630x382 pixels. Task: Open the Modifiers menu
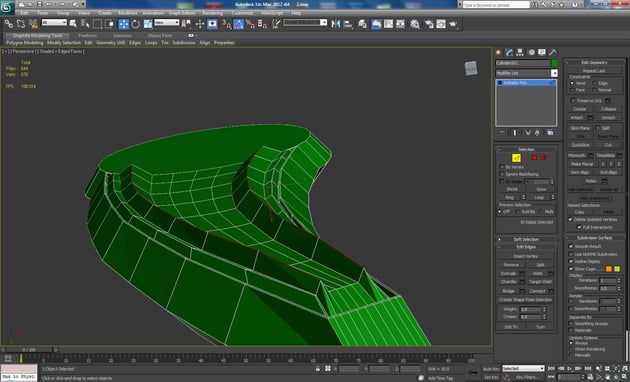point(128,13)
